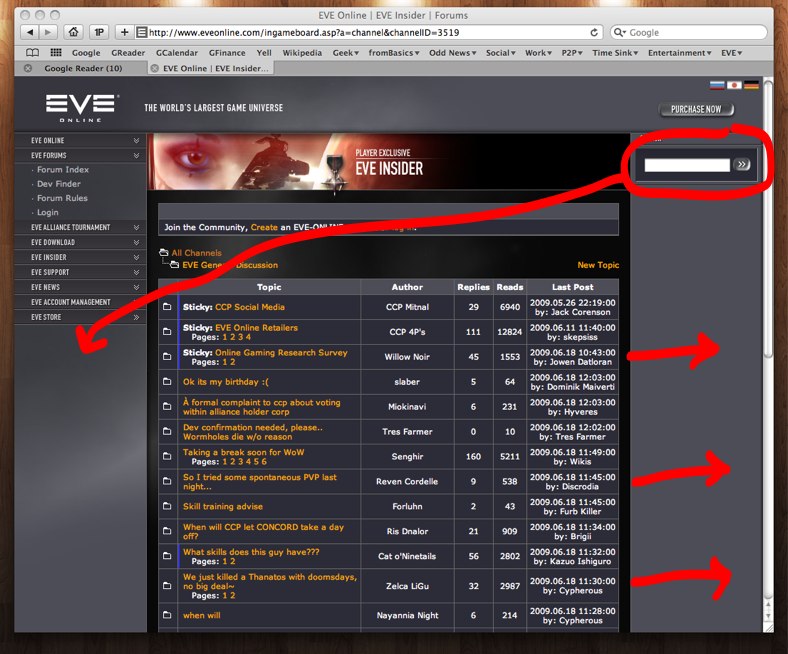Image resolution: width=788 pixels, height=654 pixels.
Task: Add a bookmark with the plus button
Action: tap(124, 32)
